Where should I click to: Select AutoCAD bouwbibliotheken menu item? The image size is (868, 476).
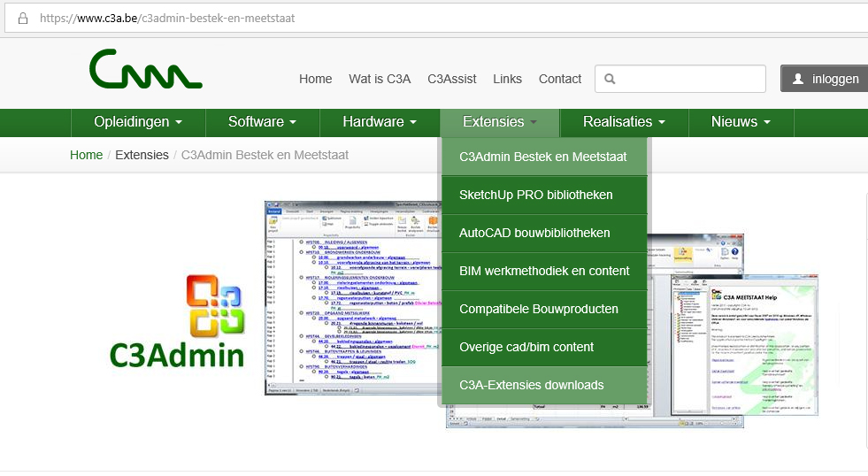pyautogui.click(x=544, y=233)
